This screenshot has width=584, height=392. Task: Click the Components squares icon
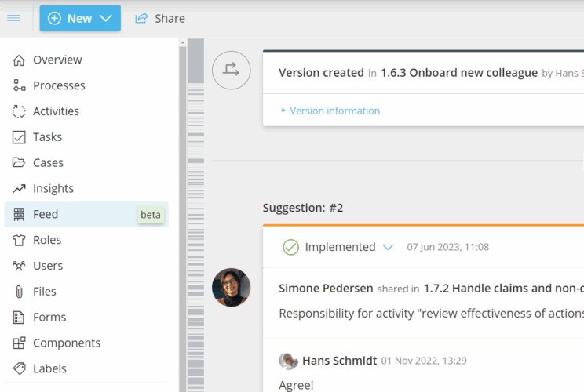click(x=19, y=343)
